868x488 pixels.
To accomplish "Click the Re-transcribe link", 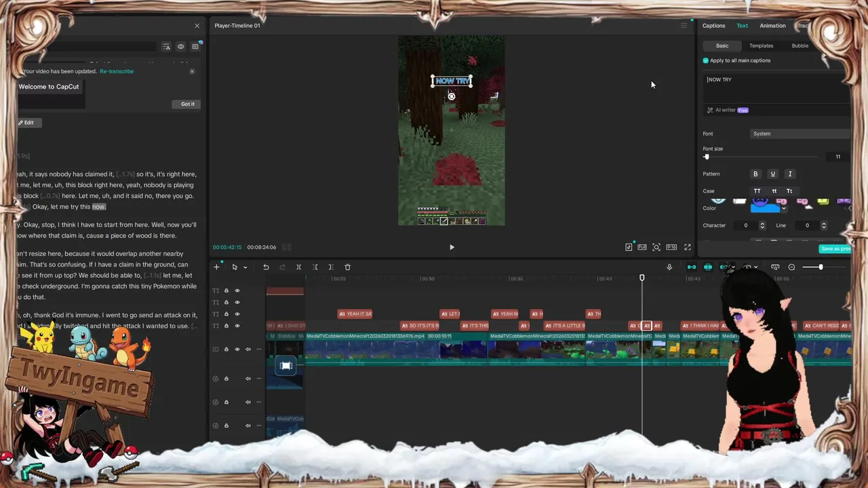I will [117, 71].
